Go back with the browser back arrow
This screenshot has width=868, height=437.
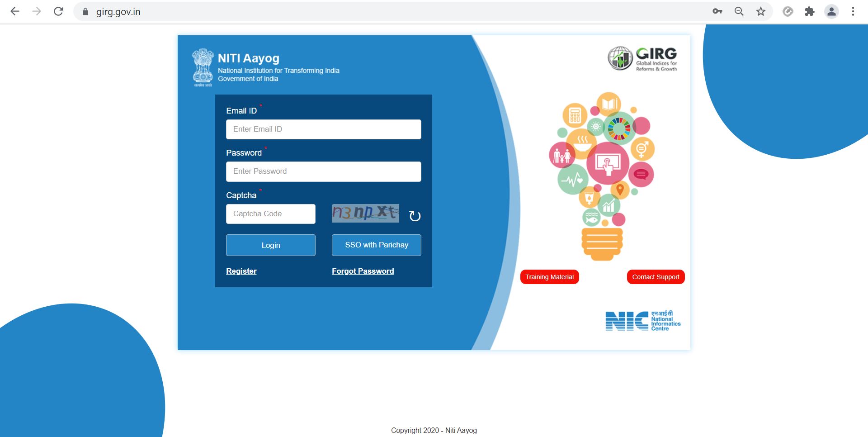(15, 11)
